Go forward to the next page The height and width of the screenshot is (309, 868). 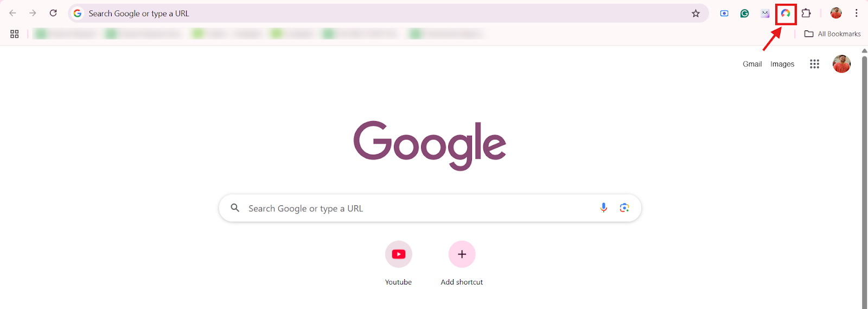pos(33,13)
